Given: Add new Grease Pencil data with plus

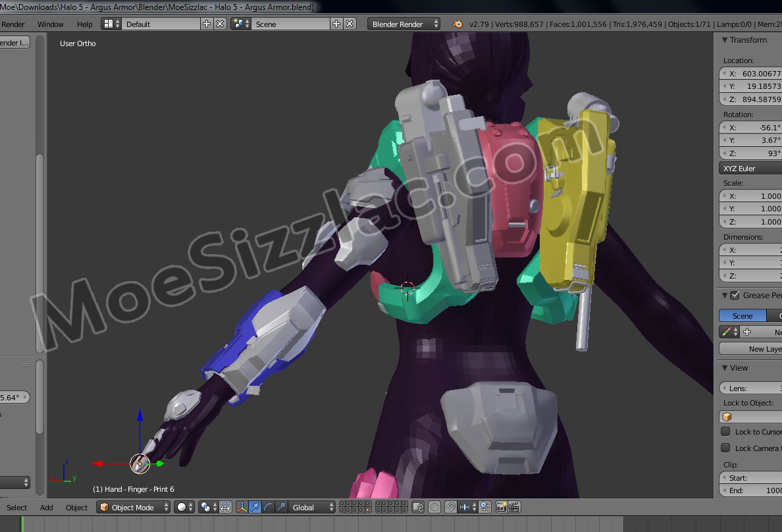Looking at the screenshot, I should [747, 332].
